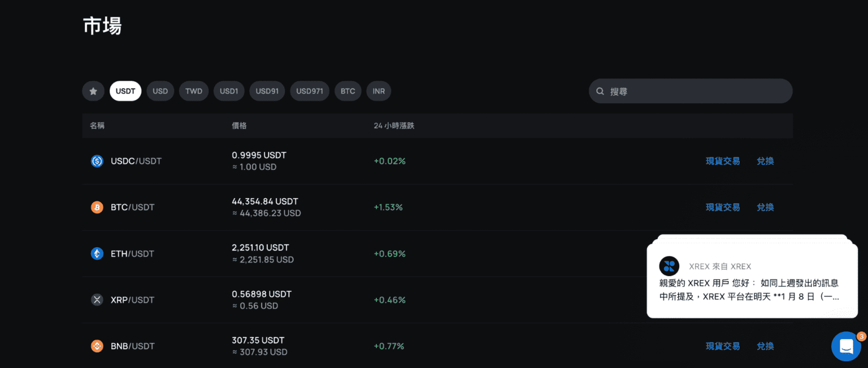This screenshot has height=368, width=868.
Task: Open 現貨交易 for USDC/USDT
Action: [723, 161]
